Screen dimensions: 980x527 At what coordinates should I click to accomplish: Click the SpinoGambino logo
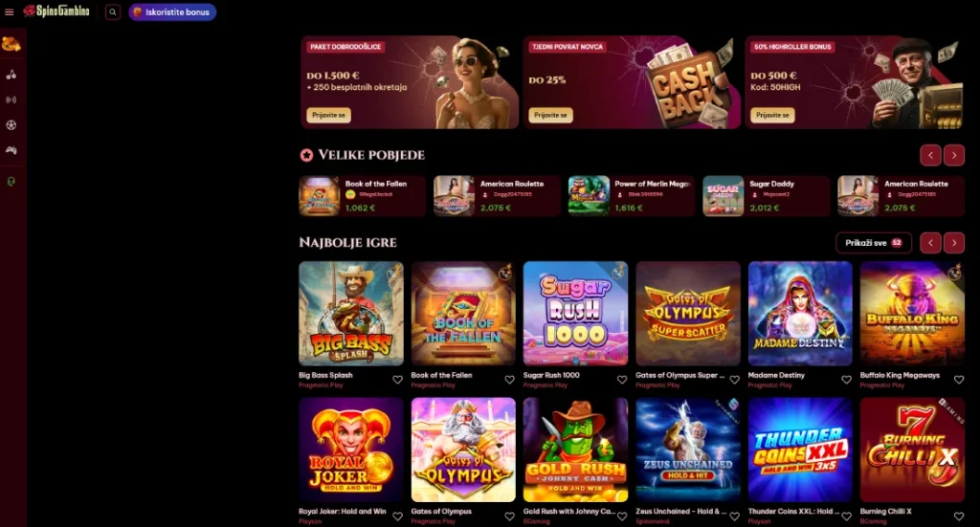[x=56, y=11]
